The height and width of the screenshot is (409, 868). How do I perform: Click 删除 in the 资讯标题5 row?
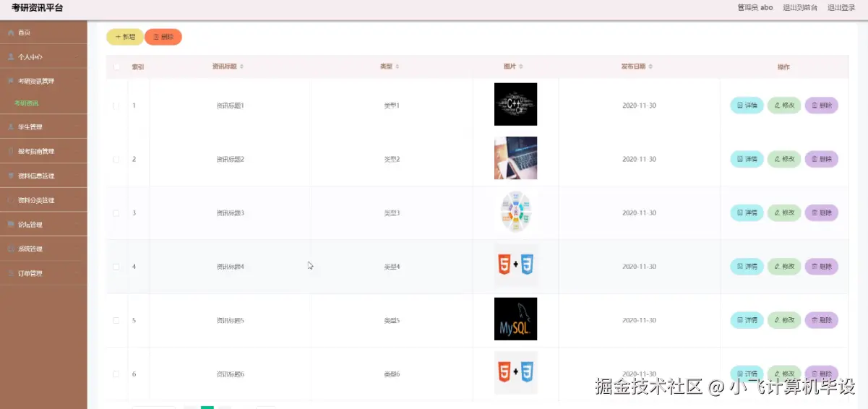822,320
